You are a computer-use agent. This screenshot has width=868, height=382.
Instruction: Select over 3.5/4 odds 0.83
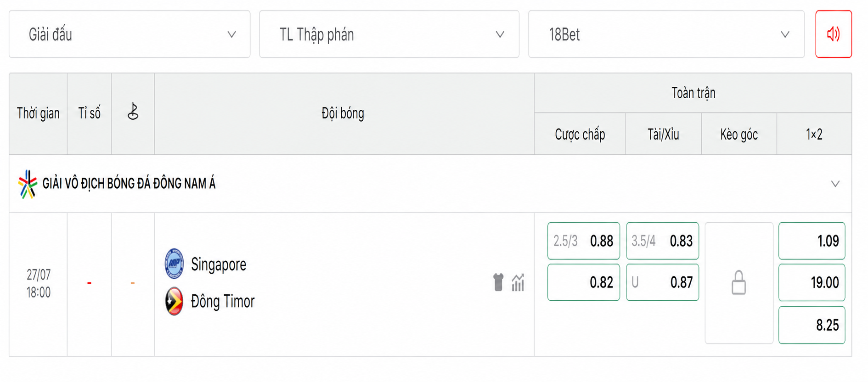click(x=662, y=241)
